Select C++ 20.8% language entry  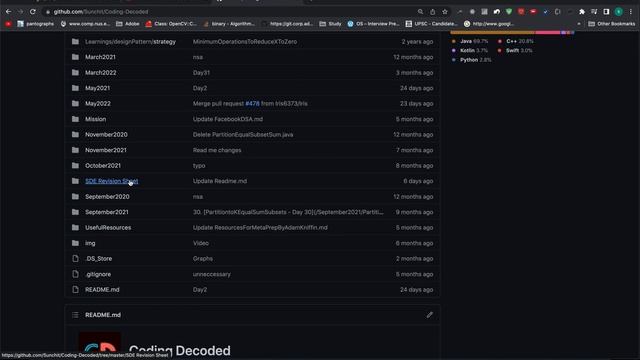pos(516,41)
